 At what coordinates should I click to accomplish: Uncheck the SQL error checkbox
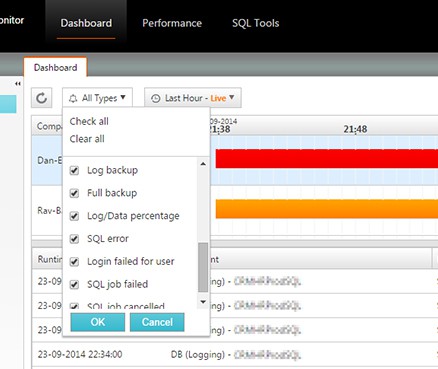pyautogui.click(x=74, y=239)
